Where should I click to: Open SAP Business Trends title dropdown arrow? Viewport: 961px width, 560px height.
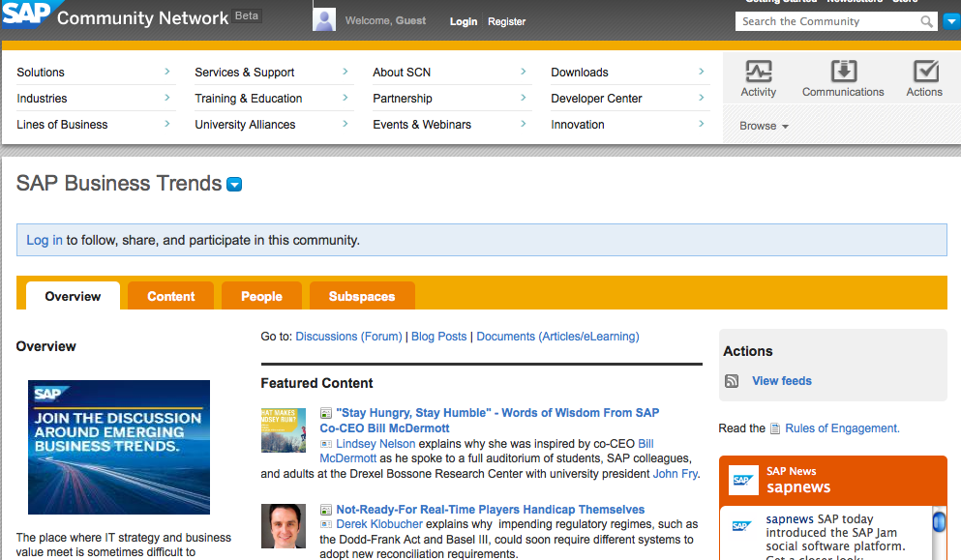pos(234,185)
